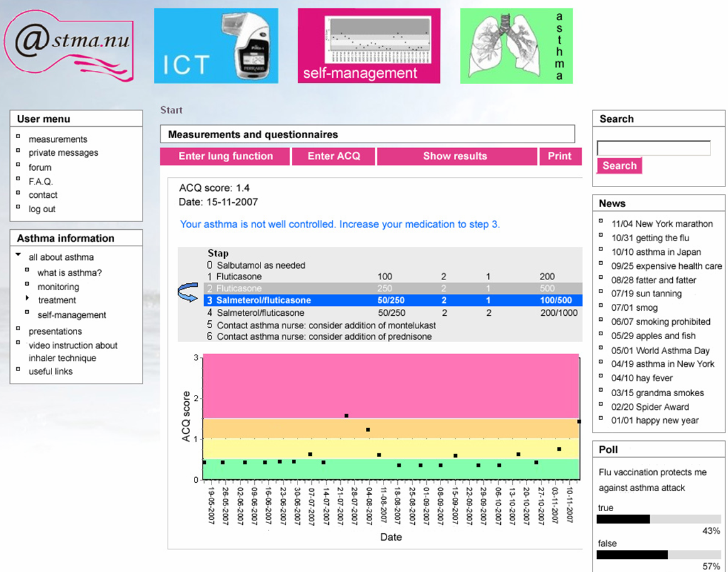Click the pink Search button
The image size is (728, 572).
[x=619, y=166]
